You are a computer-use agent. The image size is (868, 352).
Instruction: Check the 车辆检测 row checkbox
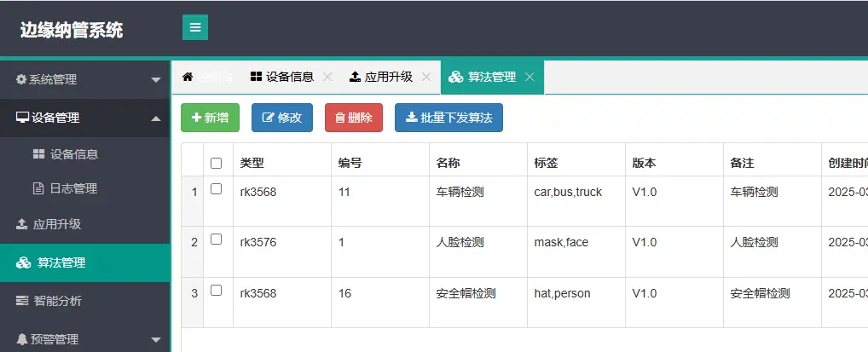click(x=216, y=188)
